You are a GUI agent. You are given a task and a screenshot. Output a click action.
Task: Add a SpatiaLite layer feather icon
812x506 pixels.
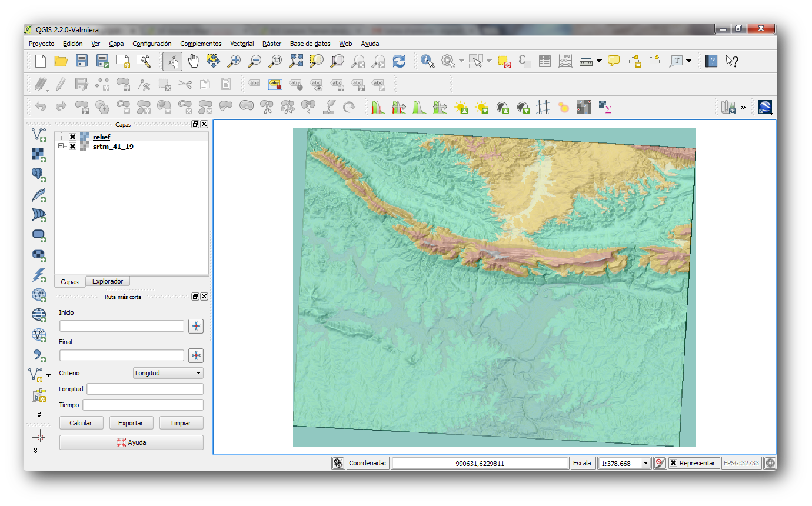[39, 195]
